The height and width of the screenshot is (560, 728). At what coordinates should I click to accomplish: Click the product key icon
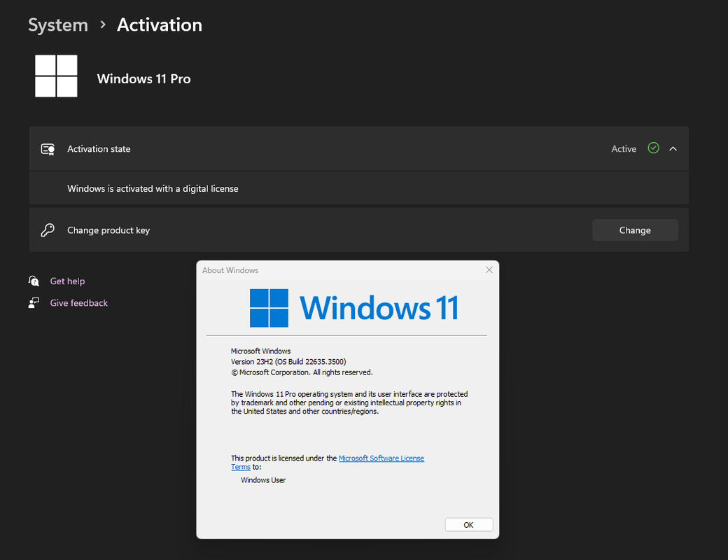(48, 230)
